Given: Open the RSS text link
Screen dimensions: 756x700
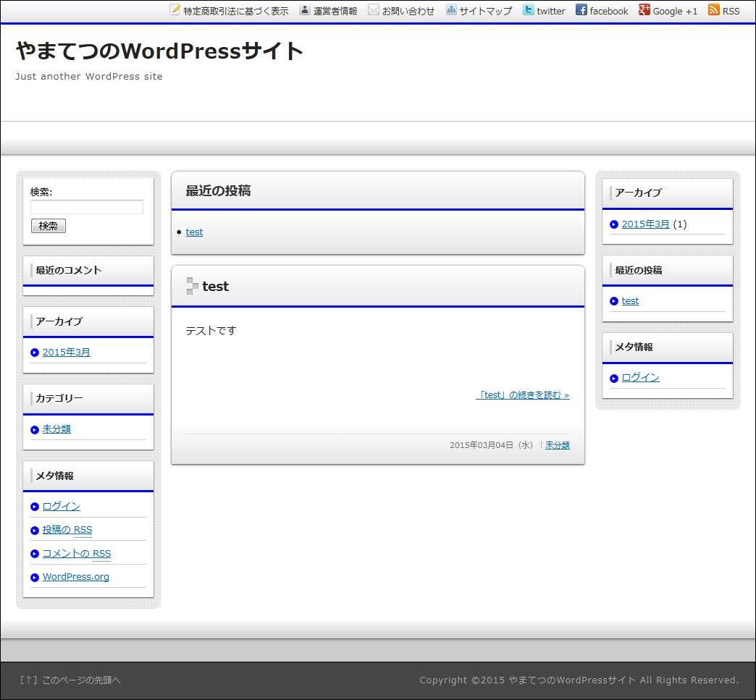Looking at the screenshot, I should point(731,11).
